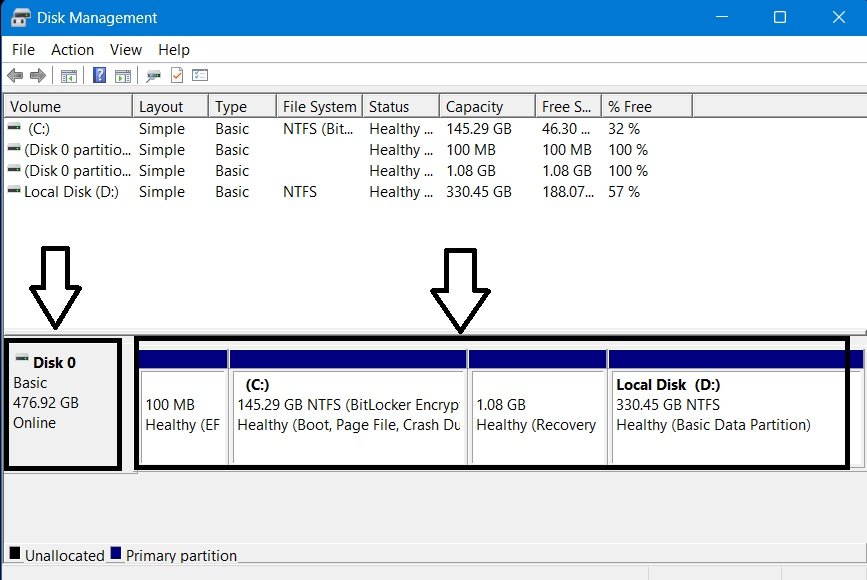
Task: Click the Forward arrow toolbar icon
Action: pos(38,76)
